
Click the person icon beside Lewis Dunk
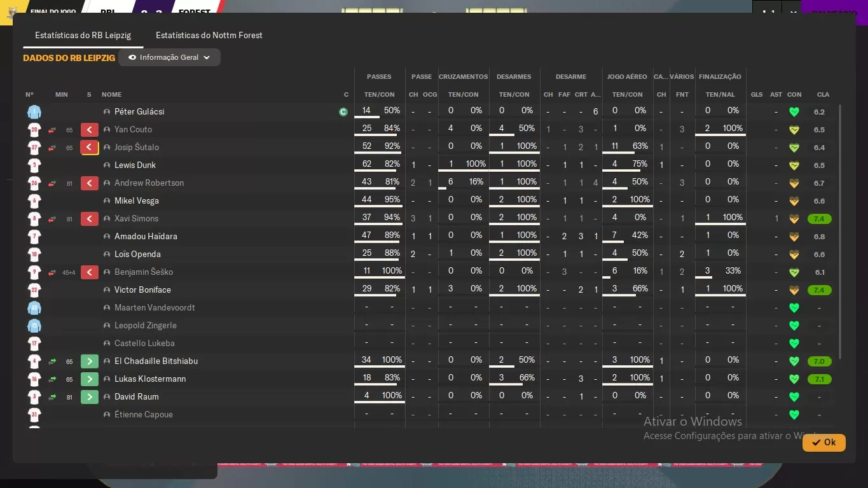(107, 165)
